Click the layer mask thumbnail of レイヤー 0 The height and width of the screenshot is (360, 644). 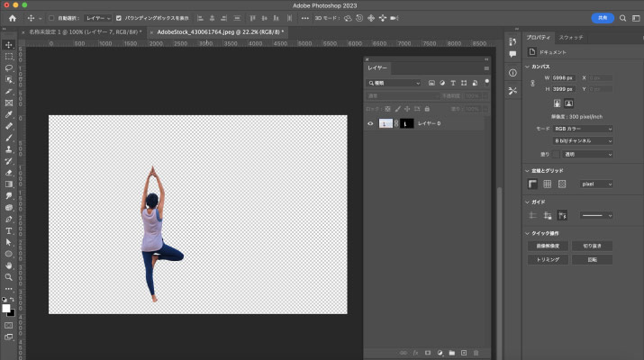tap(406, 123)
